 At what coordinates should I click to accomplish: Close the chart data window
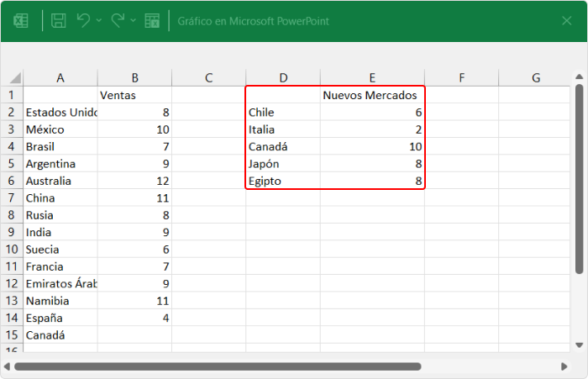[565, 20]
